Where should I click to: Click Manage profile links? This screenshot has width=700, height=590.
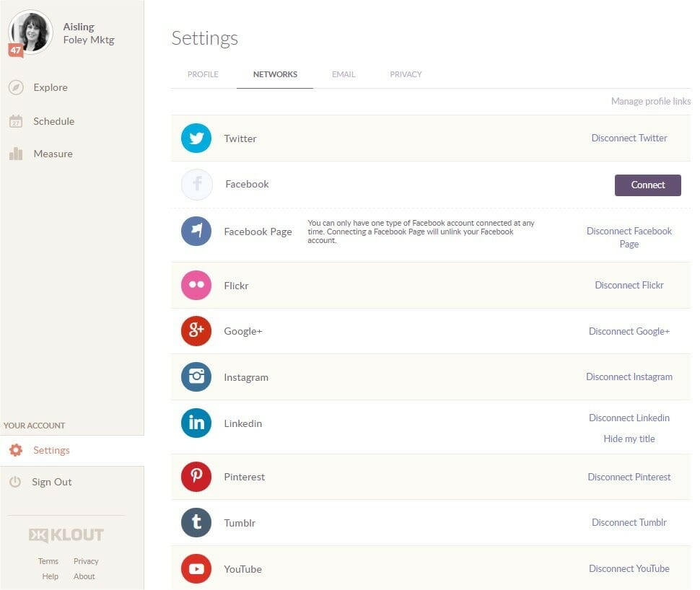coord(651,101)
